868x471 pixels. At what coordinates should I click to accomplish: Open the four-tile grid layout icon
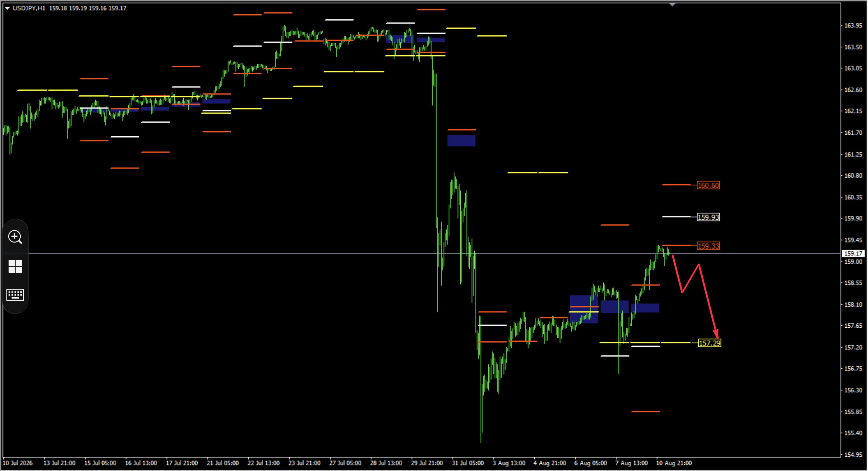(x=15, y=266)
